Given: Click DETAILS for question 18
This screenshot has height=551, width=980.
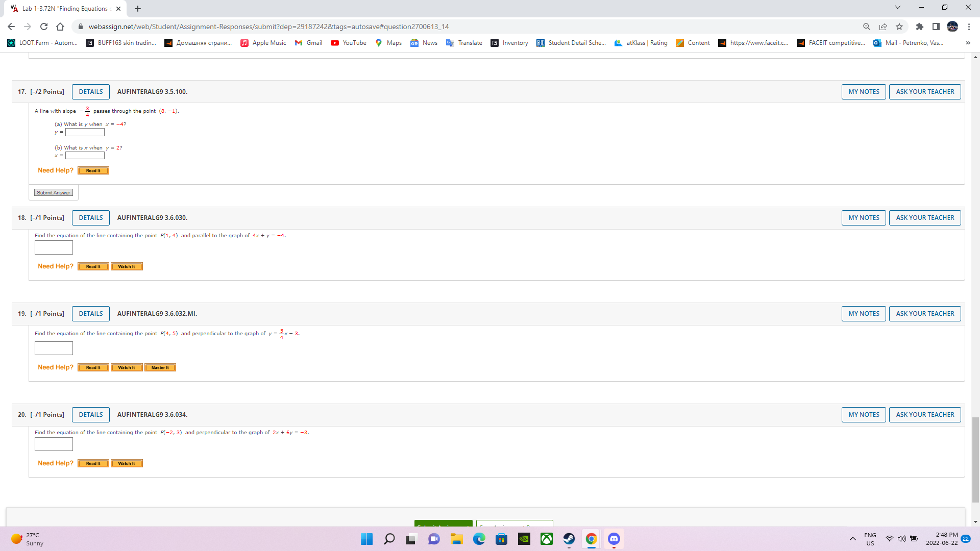Looking at the screenshot, I should pyautogui.click(x=91, y=218).
